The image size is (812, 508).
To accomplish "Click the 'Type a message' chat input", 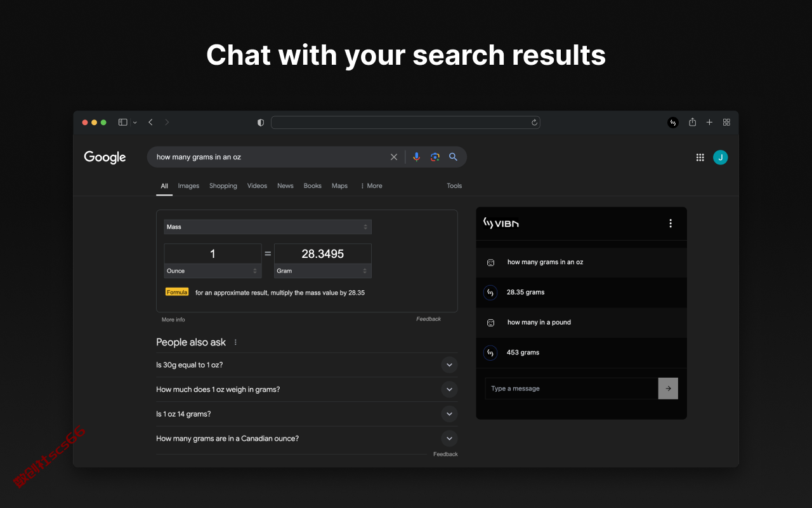I will click(x=572, y=389).
